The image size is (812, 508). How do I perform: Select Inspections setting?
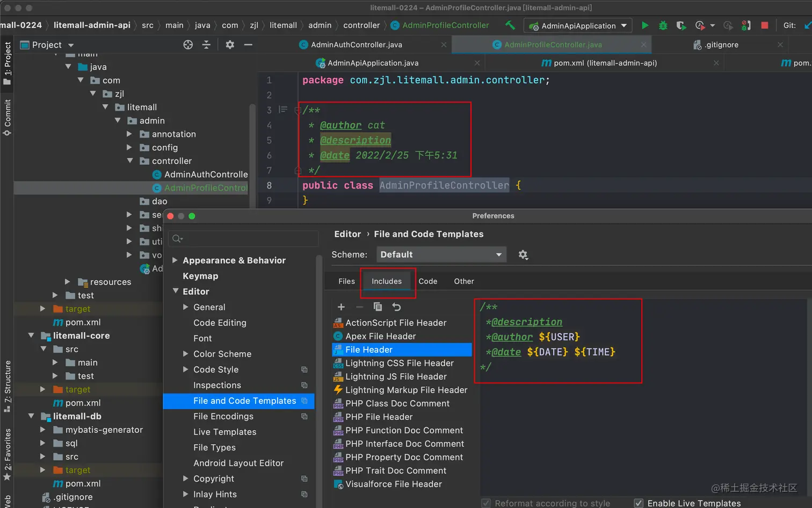(x=217, y=385)
